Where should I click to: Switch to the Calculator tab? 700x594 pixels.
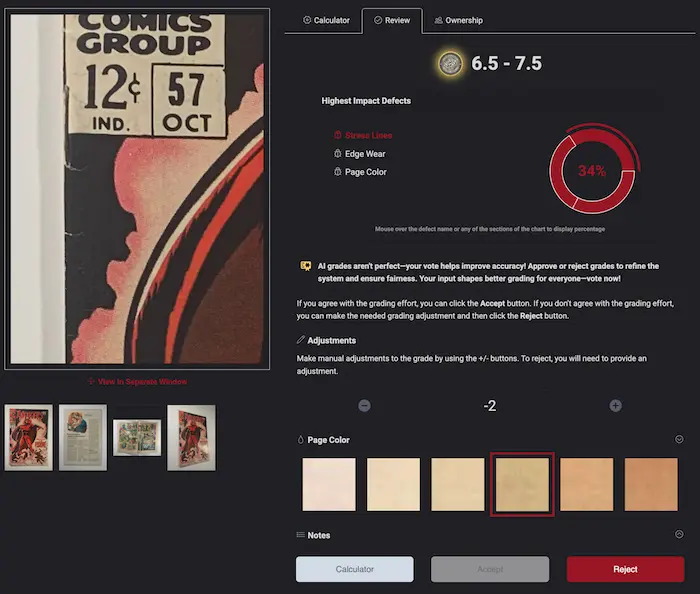326,20
